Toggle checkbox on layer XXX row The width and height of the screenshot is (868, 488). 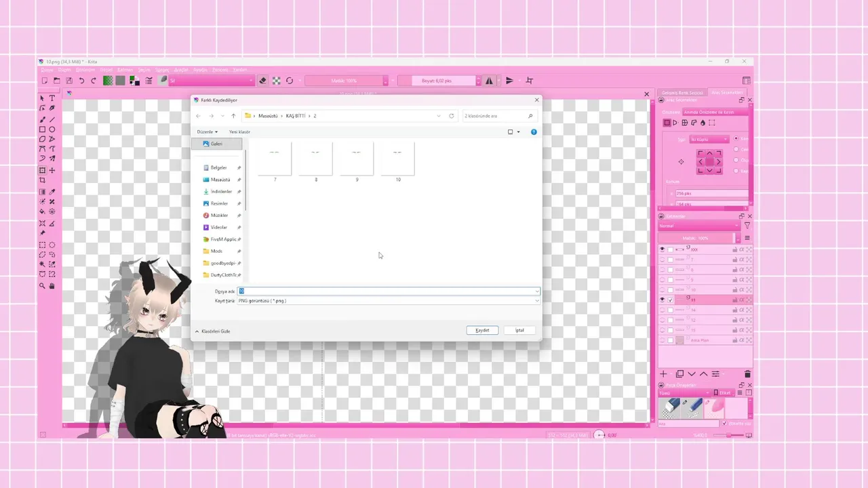point(671,249)
